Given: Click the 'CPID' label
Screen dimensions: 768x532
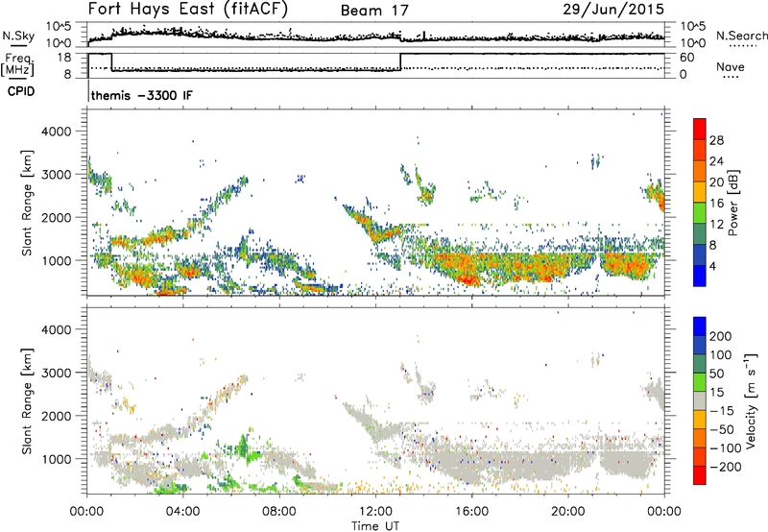Looking at the screenshot, I should pos(21,91).
